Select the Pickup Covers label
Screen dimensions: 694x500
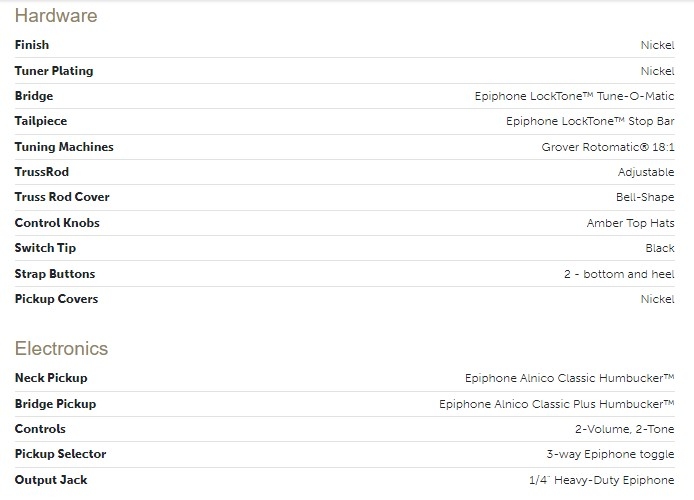coord(56,299)
